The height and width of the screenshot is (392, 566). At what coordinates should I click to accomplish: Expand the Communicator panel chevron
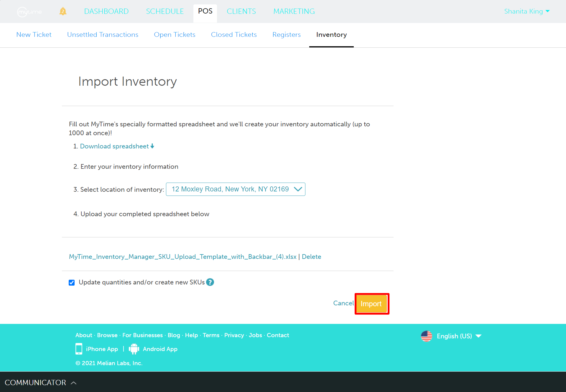coord(74,383)
